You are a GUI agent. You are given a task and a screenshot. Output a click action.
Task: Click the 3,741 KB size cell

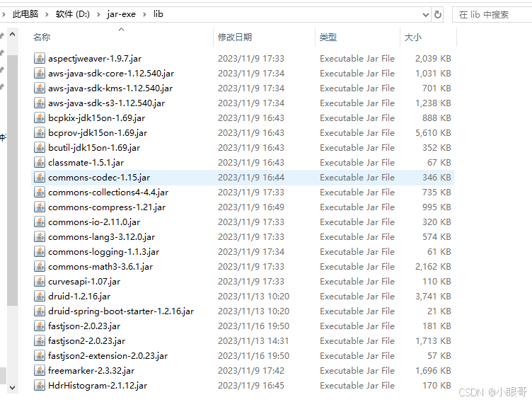coord(433,297)
